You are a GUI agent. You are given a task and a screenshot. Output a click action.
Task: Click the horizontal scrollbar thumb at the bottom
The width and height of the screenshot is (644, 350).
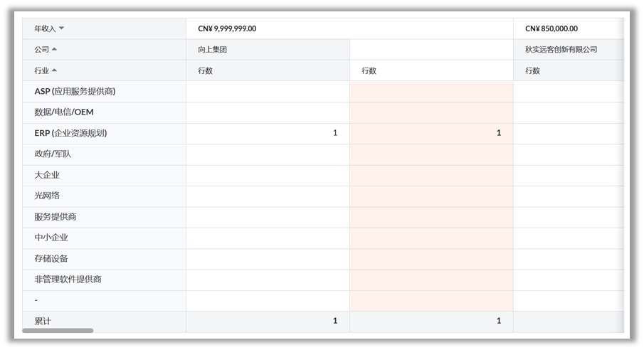coord(58,331)
